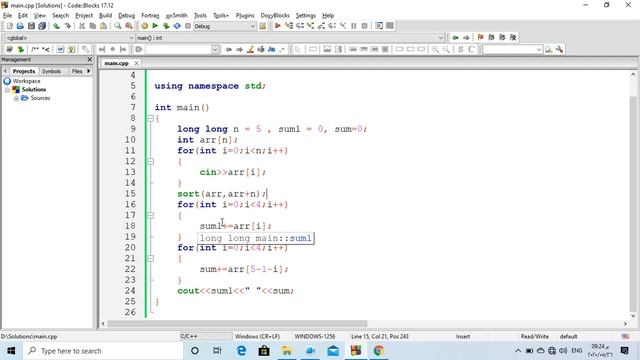Open the Debugging windows icon
The height and width of the screenshot is (360, 640).
pos(379,26)
